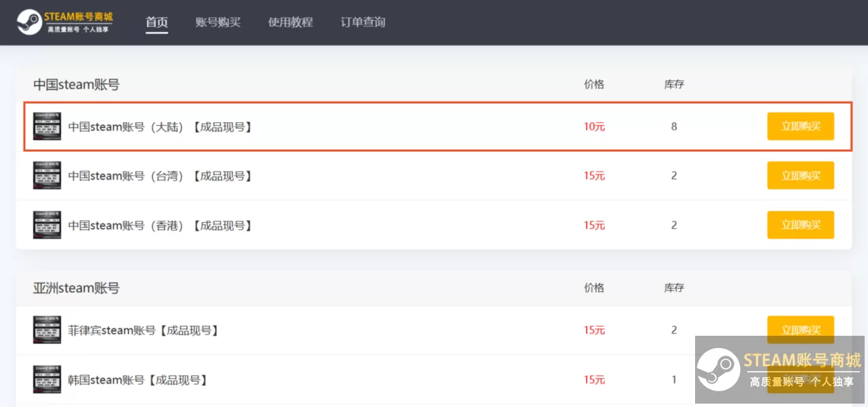
Task: Select the 菲律宾steam账号 account card thumbnail
Action: click(x=46, y=330)
